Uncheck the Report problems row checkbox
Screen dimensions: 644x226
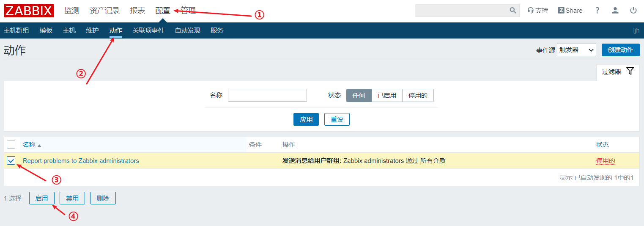click(11, 161)
